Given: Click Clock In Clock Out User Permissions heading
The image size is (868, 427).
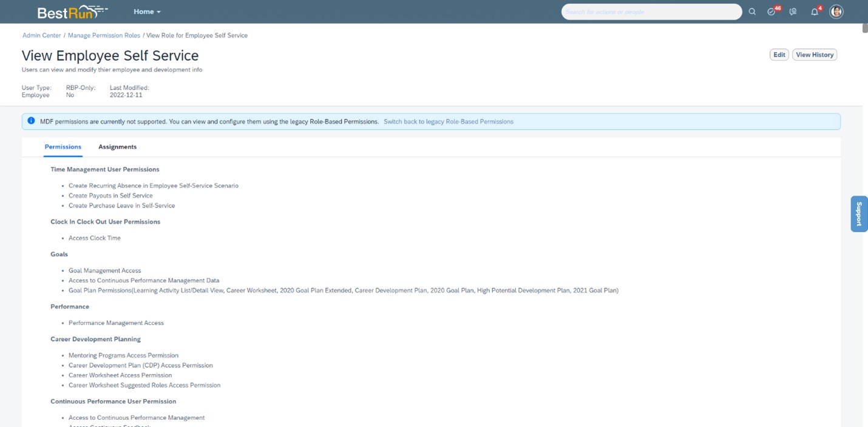Looking at the screenshot, I should [x=106, y=221].
